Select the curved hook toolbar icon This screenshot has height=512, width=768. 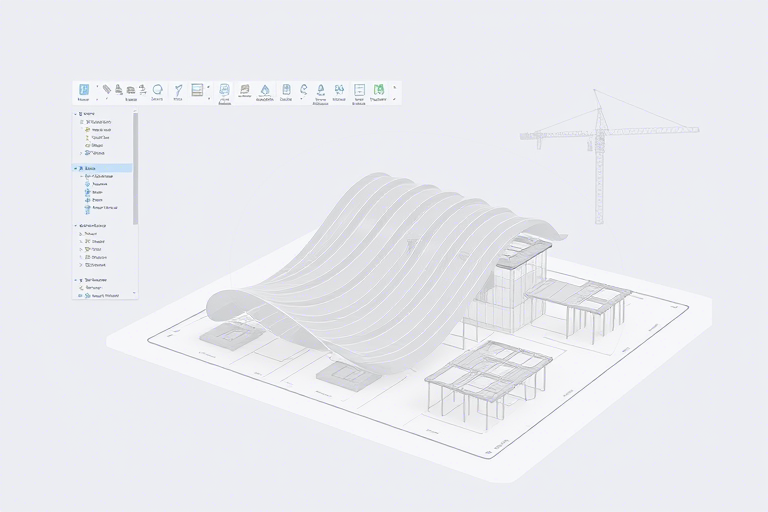(x=304, y=89)
